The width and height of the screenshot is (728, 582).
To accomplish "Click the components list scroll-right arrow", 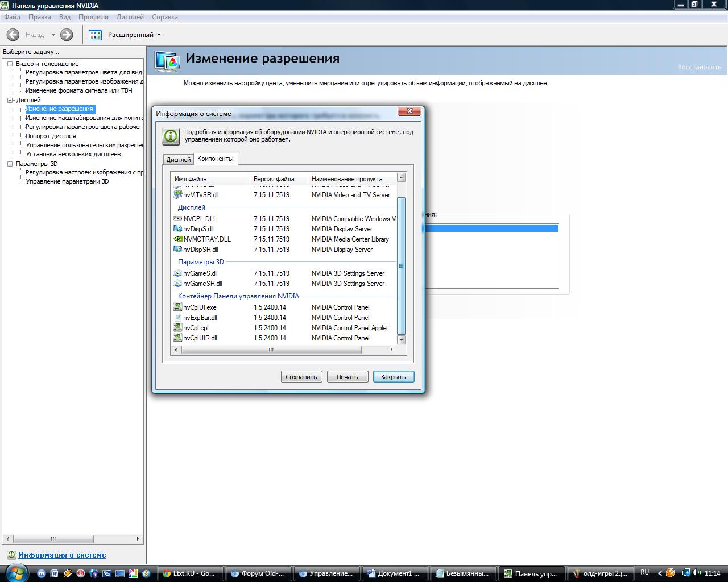I will [391, 350].
